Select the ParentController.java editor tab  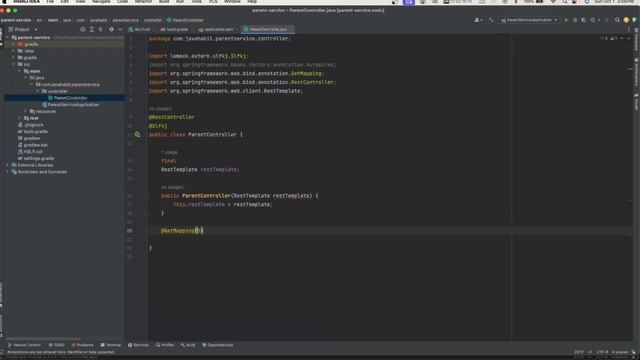(x=267, y=29)
